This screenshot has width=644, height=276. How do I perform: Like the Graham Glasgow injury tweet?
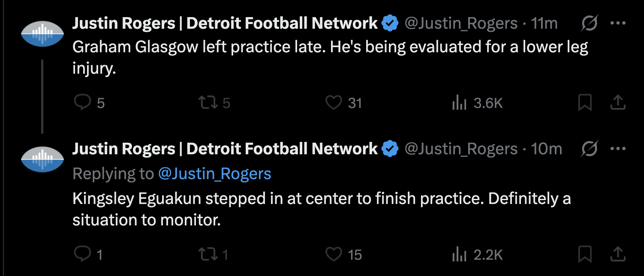click(333, 102)
